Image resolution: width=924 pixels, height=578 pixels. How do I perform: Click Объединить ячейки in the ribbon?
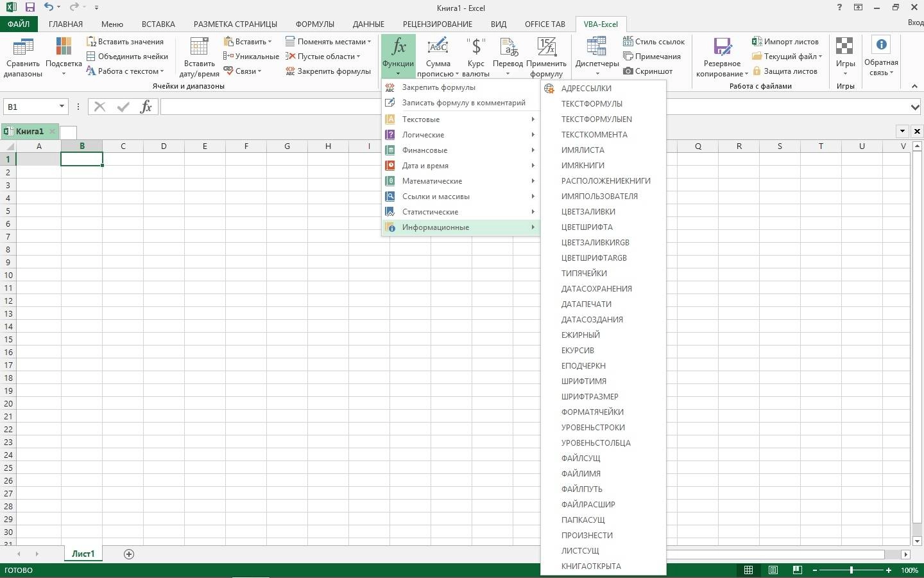coord(127,57)
